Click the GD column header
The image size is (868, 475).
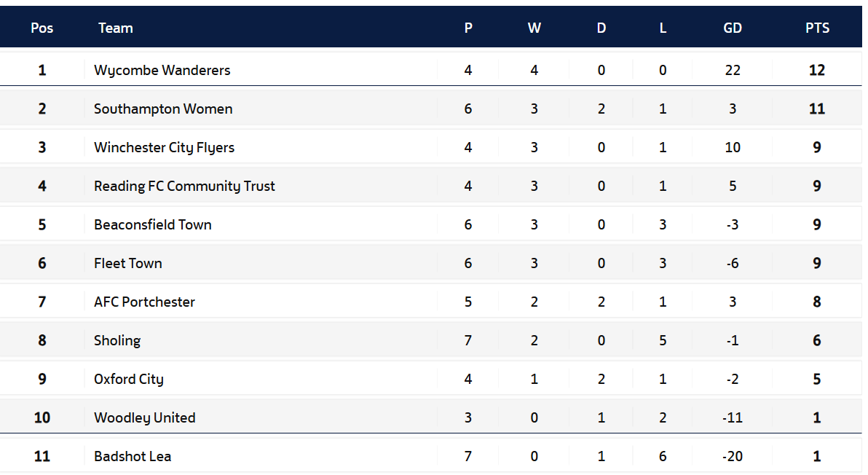click(733, 28)
